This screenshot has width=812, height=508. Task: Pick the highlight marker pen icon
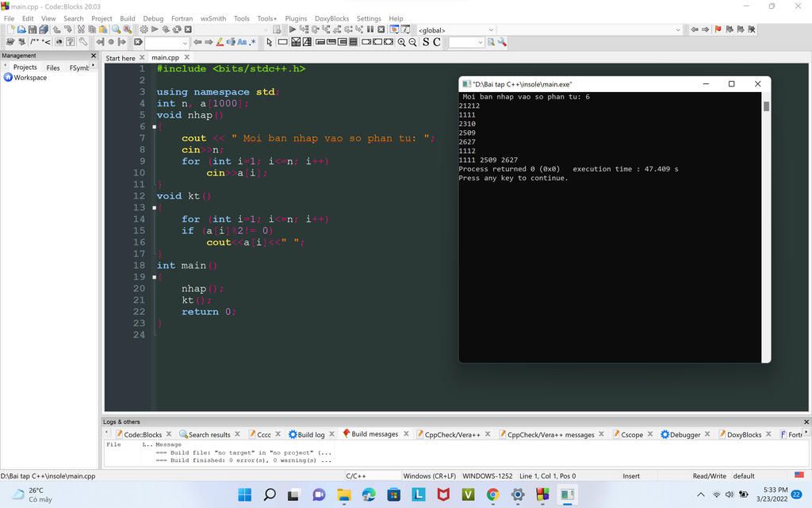[x=220, y=42]
